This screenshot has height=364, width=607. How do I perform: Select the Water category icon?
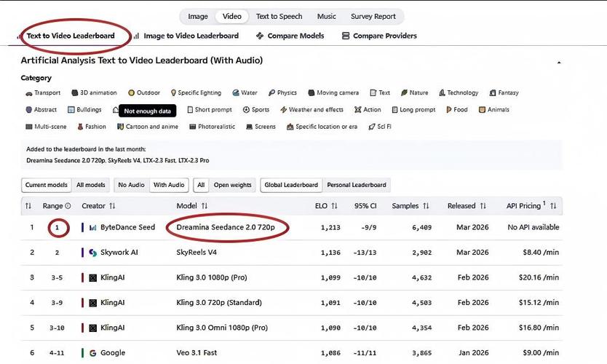click(x=237, y=93)
